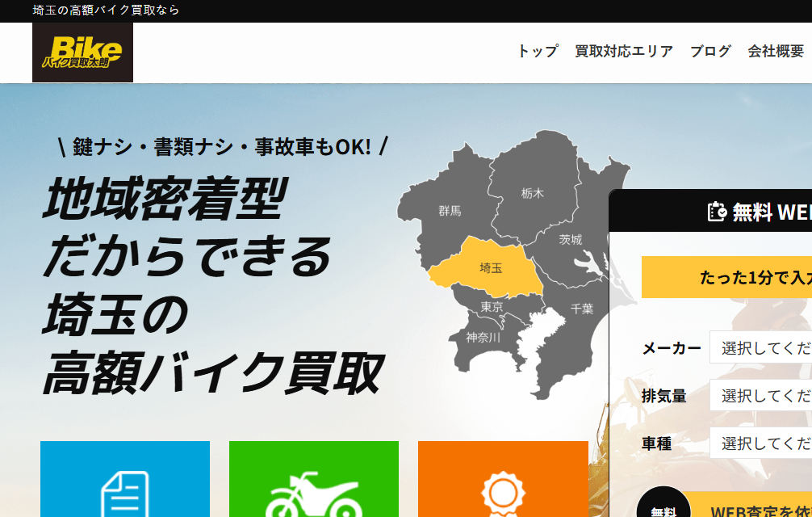Click the document icon in the blue tile

[124, 493]
